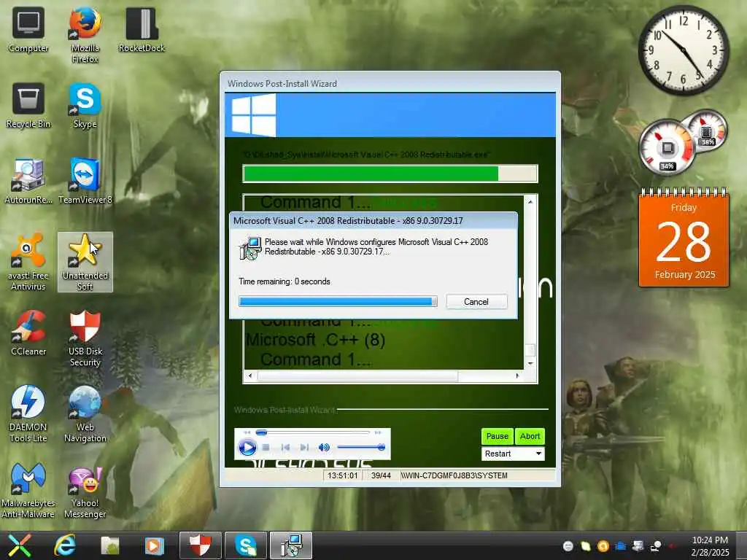Image resolution: width=747 pixels, height=560 pixels.
Task: Launch Skype from the desktop
Action: click(85, 105)
